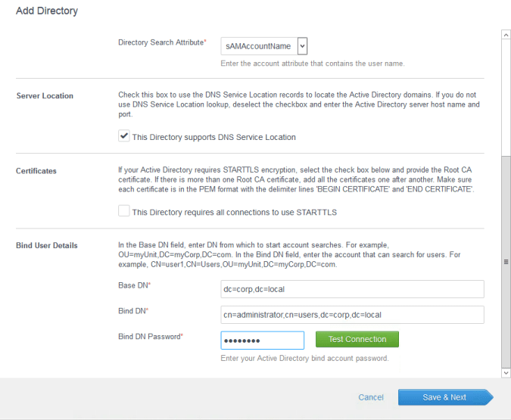Image resolution: width=511 pixels, height=420 pixels.
Task: Click the 'requires all connections to use STARTTLS' text
Action: [234, 213]
